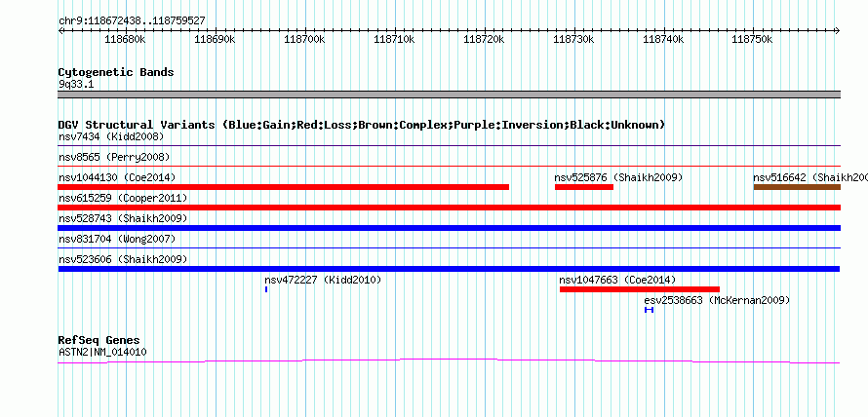This screenshot has height=417, width=868.
Task: Click the esv2538663 blue interval marker
Action: [649, 310]
